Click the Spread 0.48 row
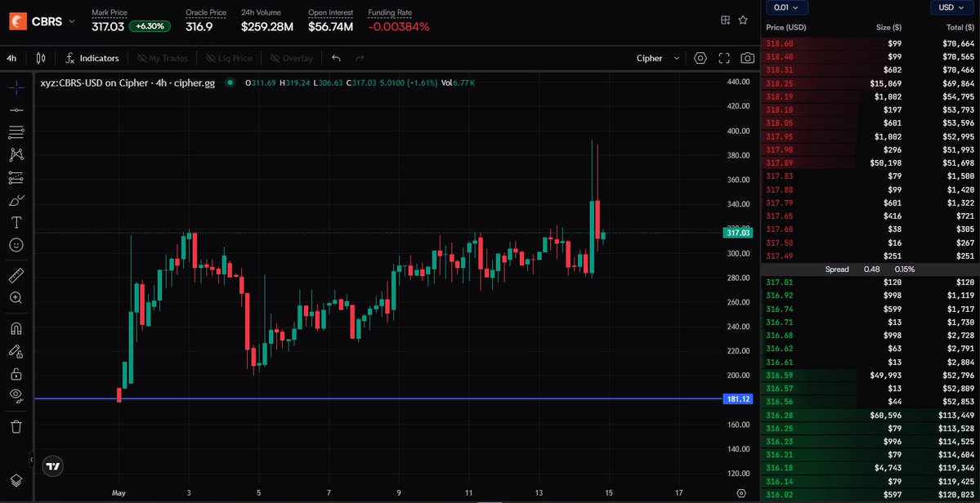This screenshot has height=503, width=980. point(870,269)
